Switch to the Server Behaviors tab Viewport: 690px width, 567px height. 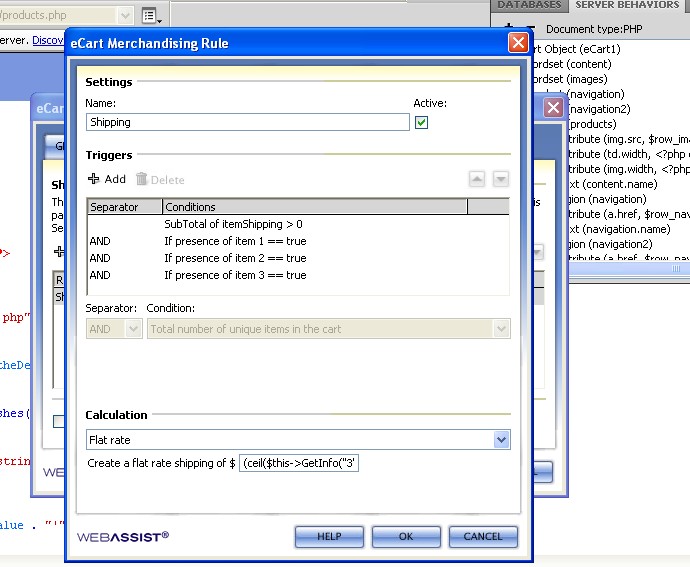tap(627, 5)
